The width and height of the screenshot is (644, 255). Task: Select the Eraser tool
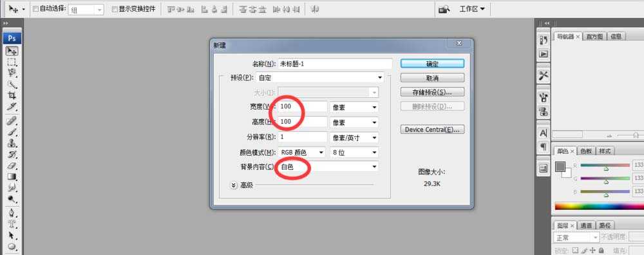pos(12,165)
